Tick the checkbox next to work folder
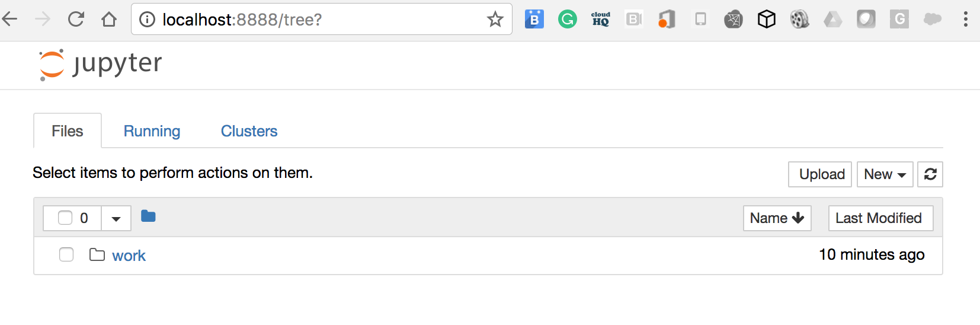Screen dimensions: 980x325 (x=66, y=254)
